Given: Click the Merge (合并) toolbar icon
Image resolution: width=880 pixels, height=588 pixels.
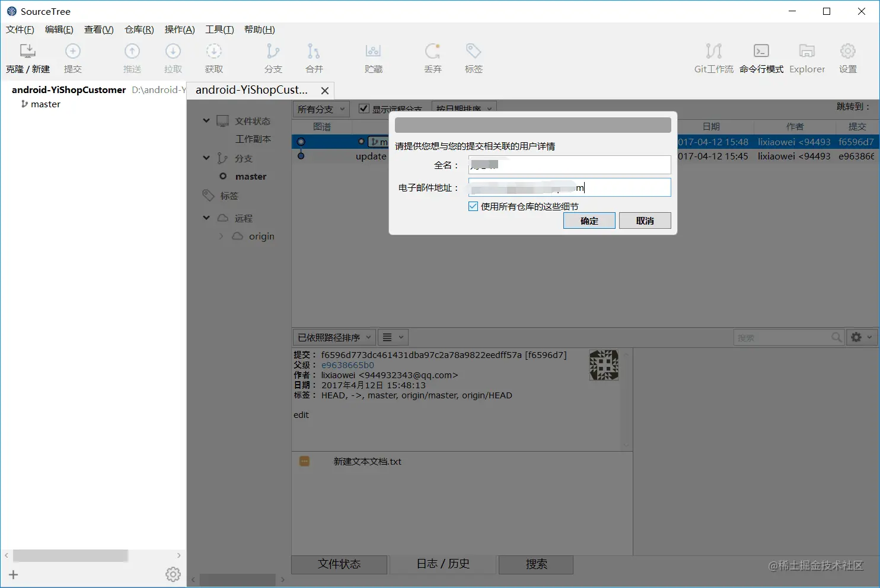Looking at the screenshot, I should tap(314, 51).
